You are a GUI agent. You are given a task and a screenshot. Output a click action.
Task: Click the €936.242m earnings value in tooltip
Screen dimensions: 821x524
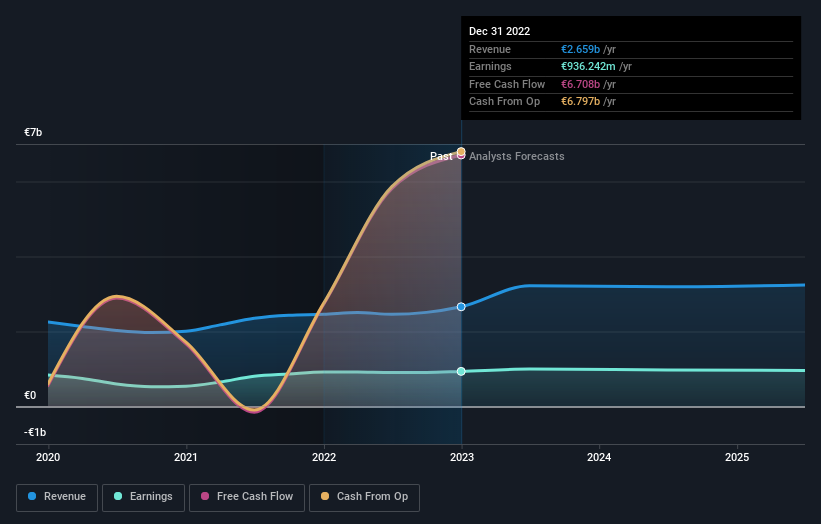click(x=588, y=66)
